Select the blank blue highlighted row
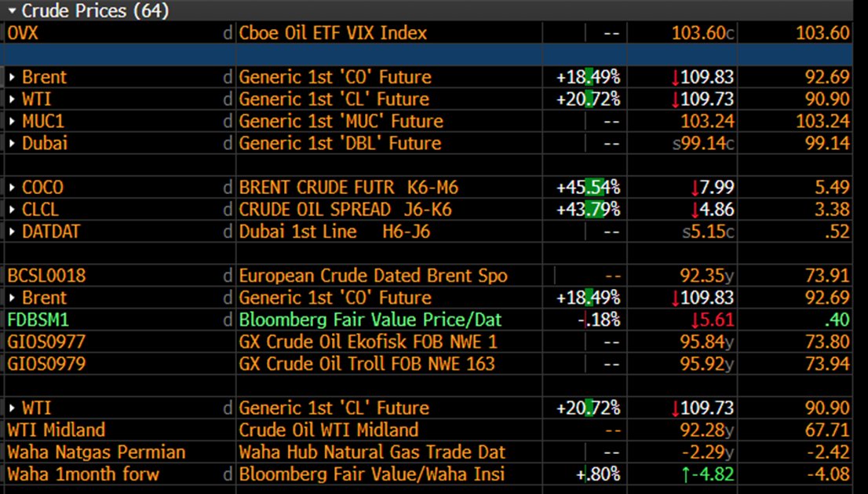This screenshot has height=494, width=868. (429, 55)
